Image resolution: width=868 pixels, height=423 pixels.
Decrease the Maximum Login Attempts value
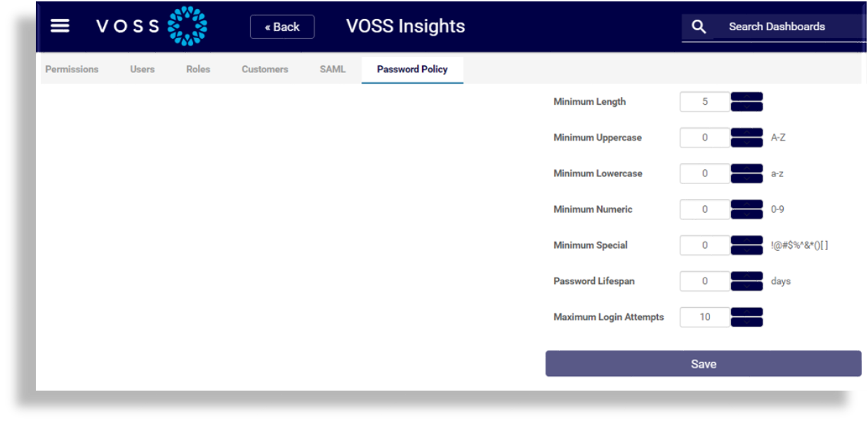[746, 322]
